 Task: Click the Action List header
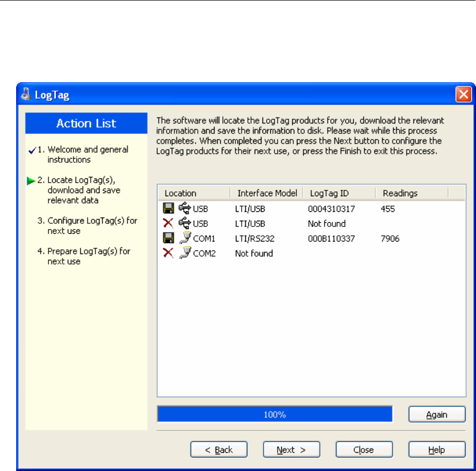[x=86, y=123]
